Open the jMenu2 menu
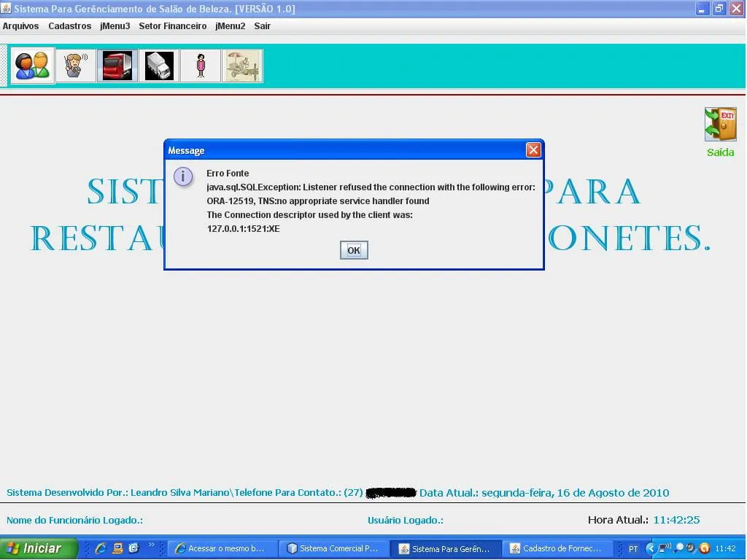The image size is (747, 560). click(x=230, y=26)
